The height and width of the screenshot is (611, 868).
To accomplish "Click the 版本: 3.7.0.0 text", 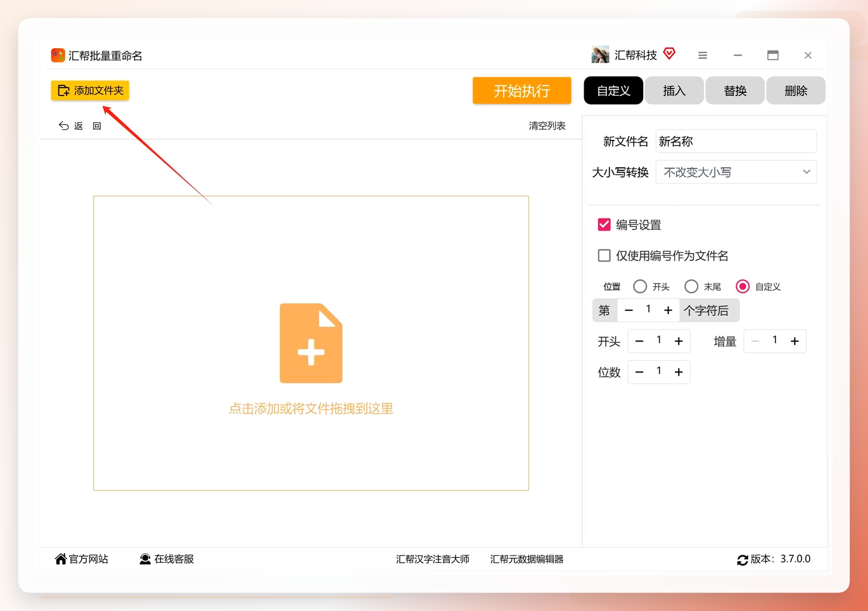I will pos(781,559).
